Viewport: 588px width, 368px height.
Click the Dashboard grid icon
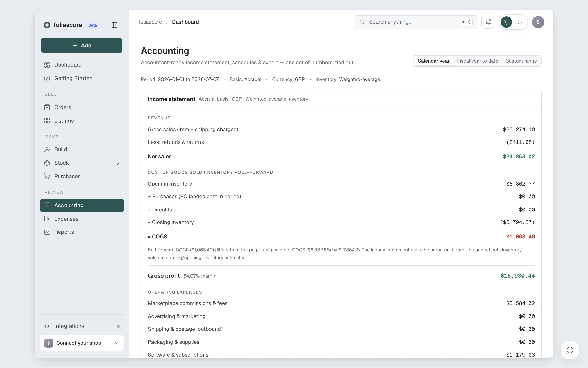[47, 65]
